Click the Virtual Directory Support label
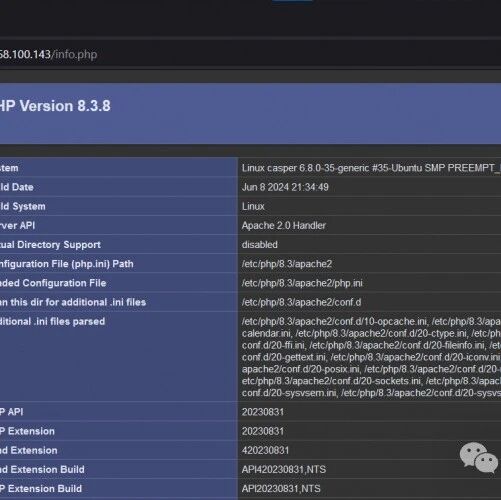501x500 pixels. [x=50, y=245]
